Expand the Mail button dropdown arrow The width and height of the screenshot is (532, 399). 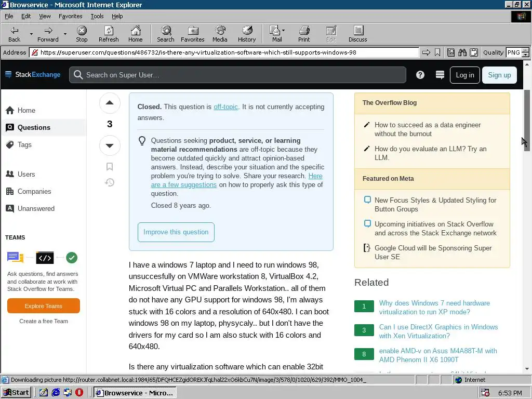pos(283,31)
